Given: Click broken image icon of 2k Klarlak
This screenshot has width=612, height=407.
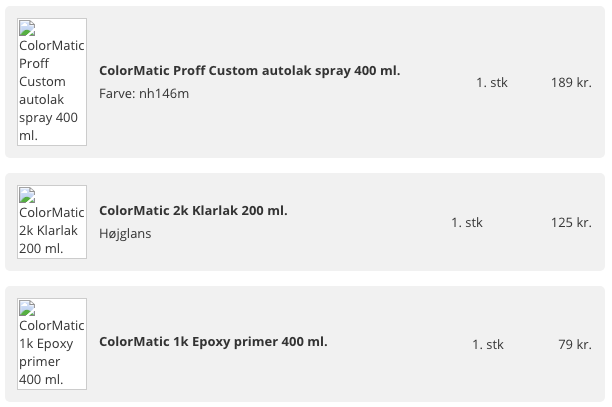Looking at the screenshot, I should [x=27, y=196].
